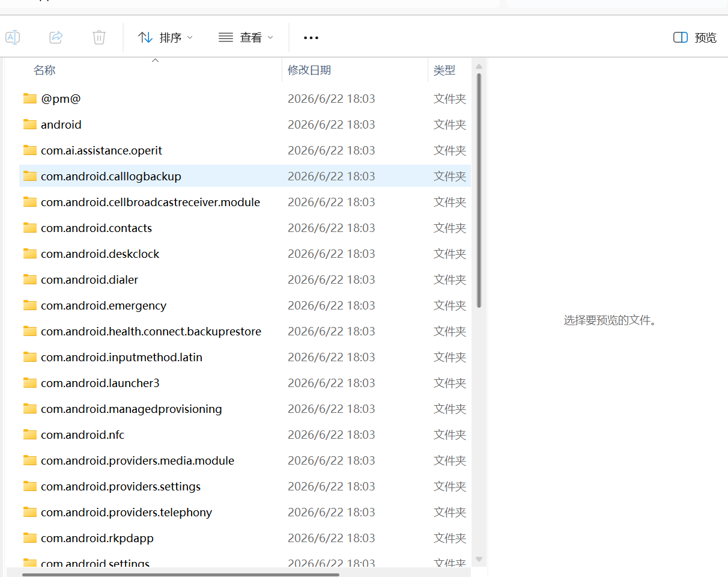This screenshot has height=577, width=728.
Task: Sort by the 类型 column header
Action: pos(444,70)
